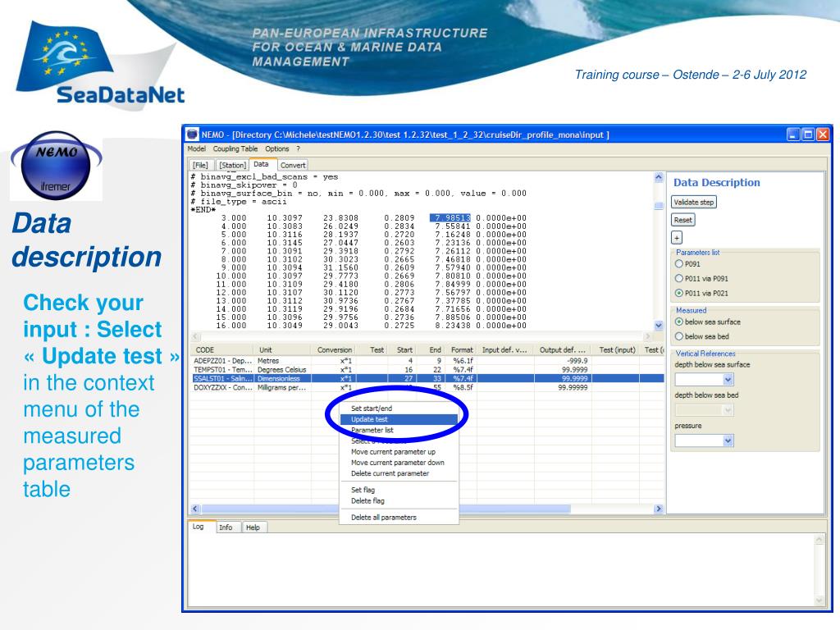This screenshot has height=630, width=840.
Task: Choose measured below sea surface
Action: (x=678, y=322)
